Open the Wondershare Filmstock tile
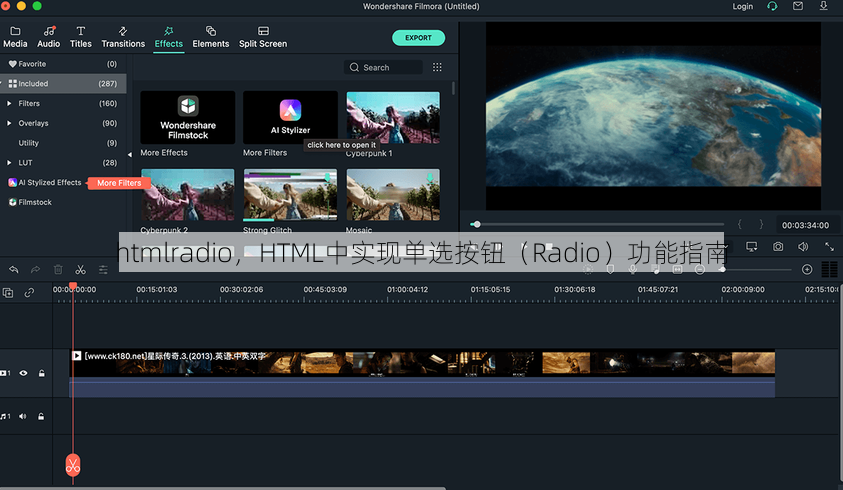The image size is (843, 490). click(188, 117)
